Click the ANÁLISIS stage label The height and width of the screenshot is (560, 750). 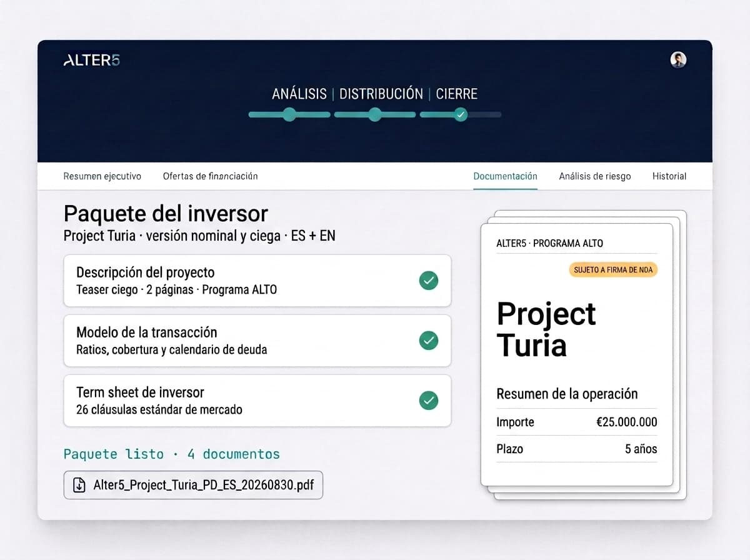pyautogui.click(x=299, y=94)
